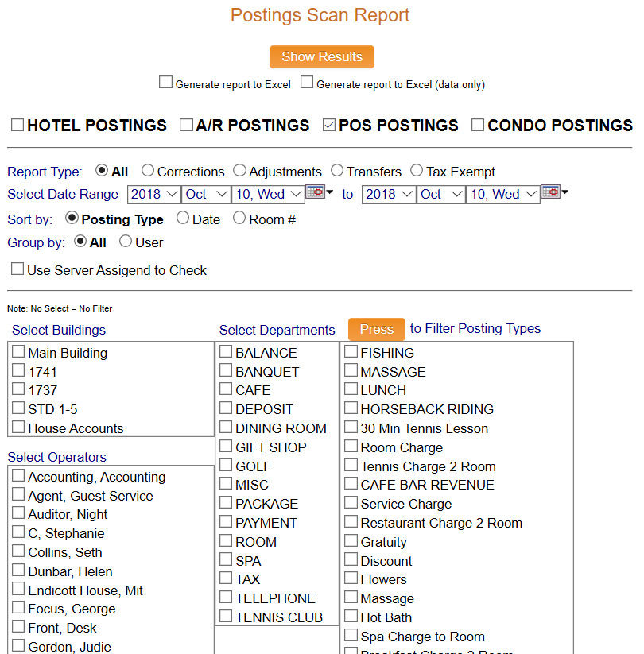Screen dimensions: 644x654
Task: Open the start month Oct dropdown
Action: click(205, 194)
